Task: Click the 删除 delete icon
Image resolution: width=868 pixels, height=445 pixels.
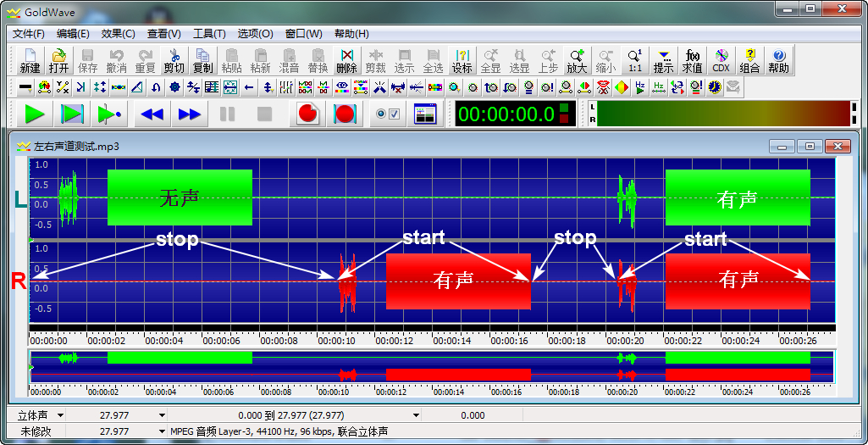Action: point(346,60)
